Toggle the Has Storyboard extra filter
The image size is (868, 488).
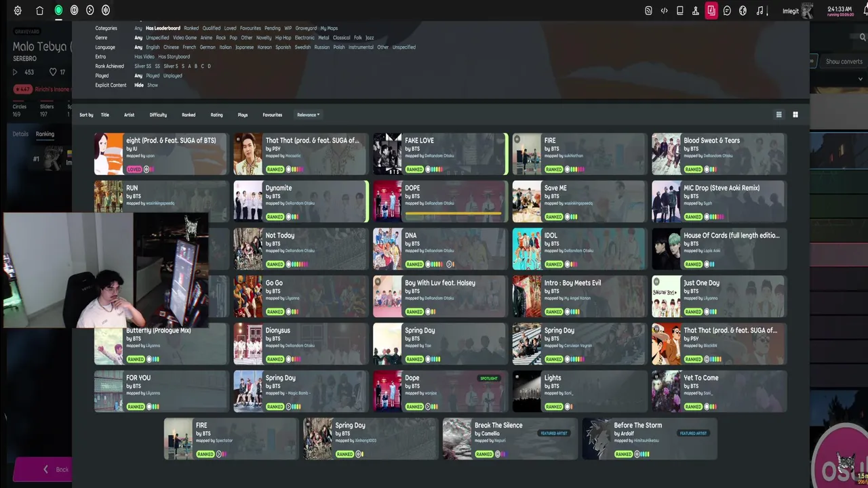(x=174, y=57)
